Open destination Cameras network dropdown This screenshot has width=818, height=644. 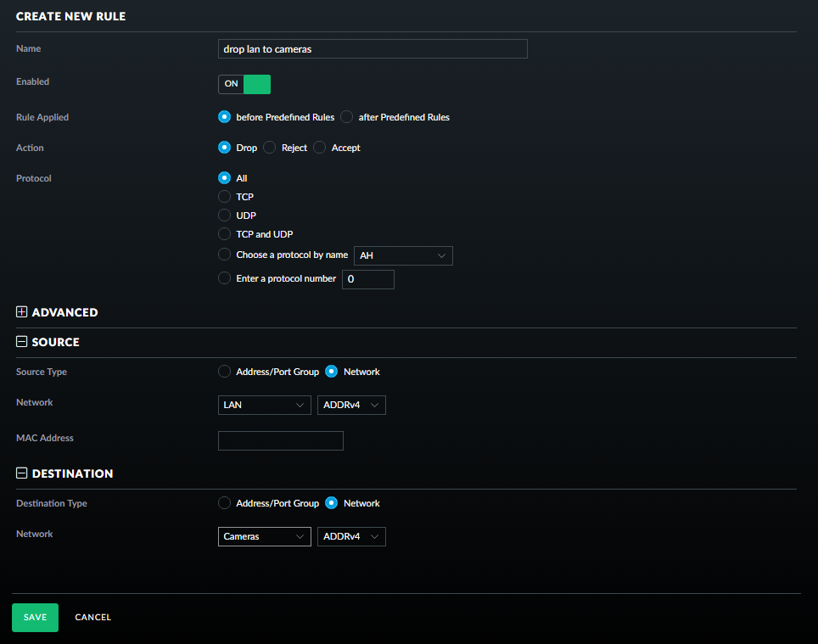(x=264, y=536)
